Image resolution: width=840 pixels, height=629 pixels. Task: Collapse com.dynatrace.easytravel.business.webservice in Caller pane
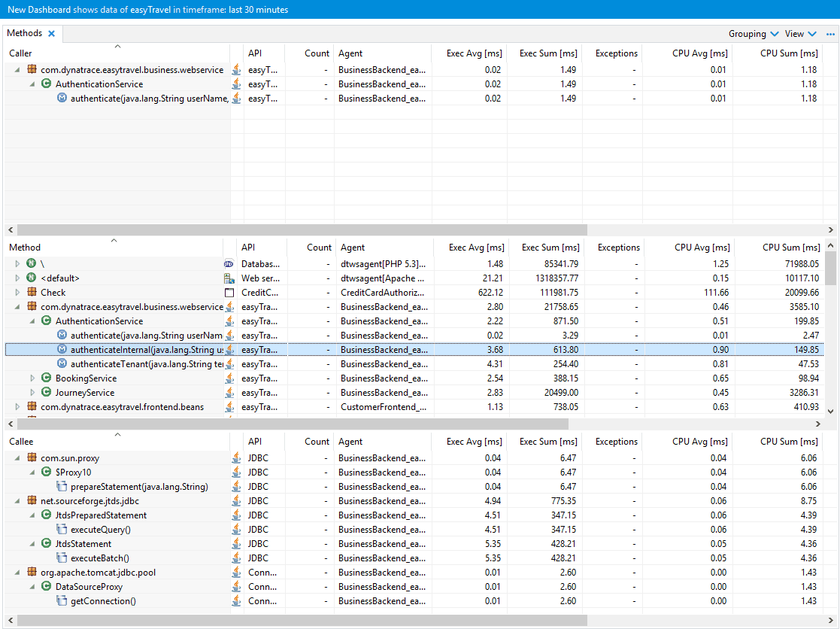(17, 70)
